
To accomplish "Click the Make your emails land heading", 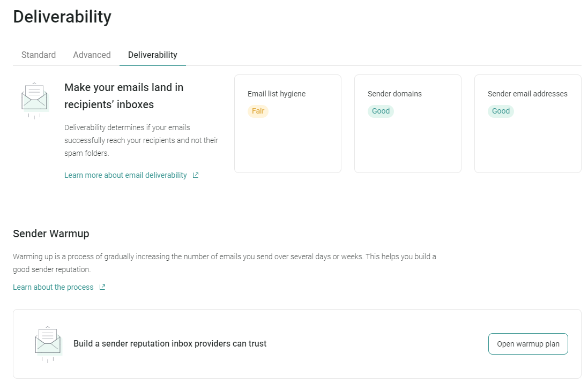I will (x=124, y=96).
